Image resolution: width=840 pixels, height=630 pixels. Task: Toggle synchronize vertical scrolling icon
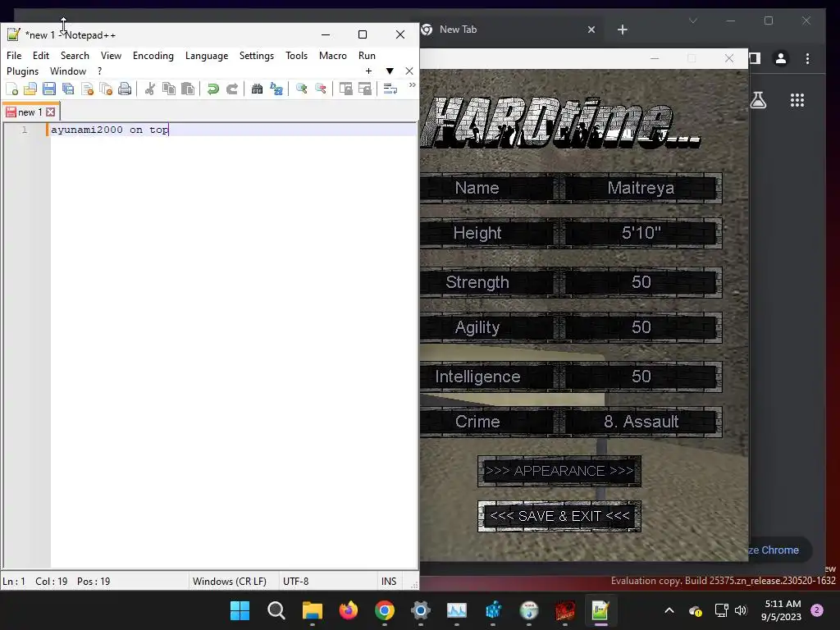(346, 89)
